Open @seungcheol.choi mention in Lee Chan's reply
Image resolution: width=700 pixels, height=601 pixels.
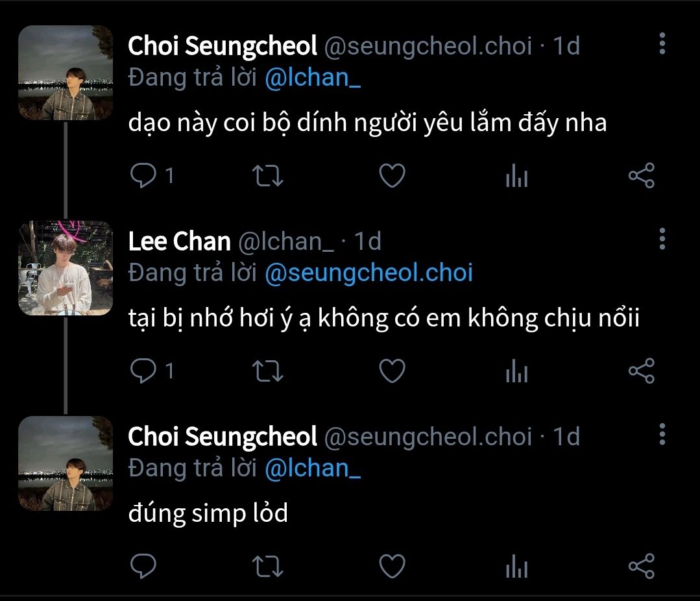[x=368, y=273]
